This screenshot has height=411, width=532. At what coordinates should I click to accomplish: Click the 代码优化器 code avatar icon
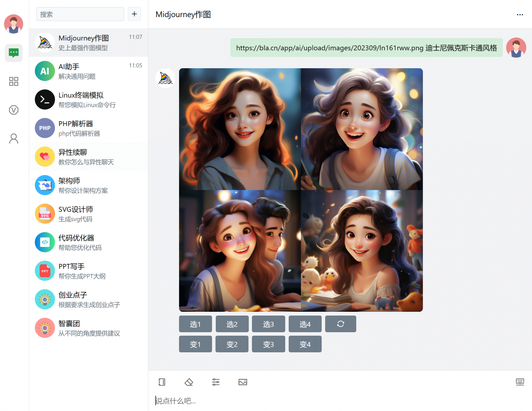click(45, 242)
